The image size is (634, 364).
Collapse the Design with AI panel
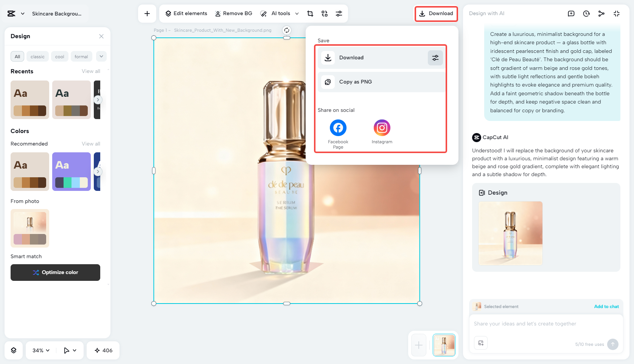[x=617, y=13]
